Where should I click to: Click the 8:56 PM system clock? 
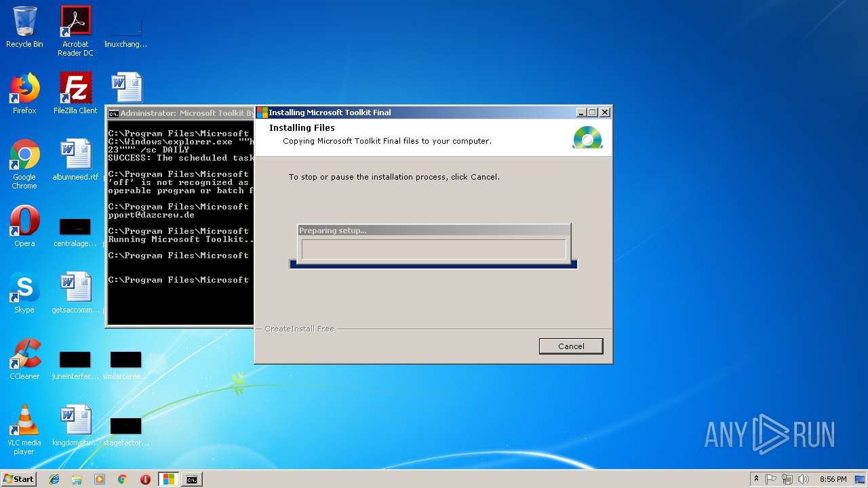coord(833,479)
